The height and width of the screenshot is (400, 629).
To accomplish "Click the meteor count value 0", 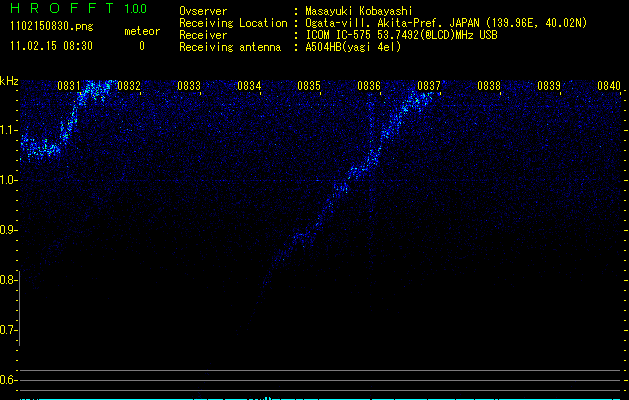I will (x=142, y=46).
